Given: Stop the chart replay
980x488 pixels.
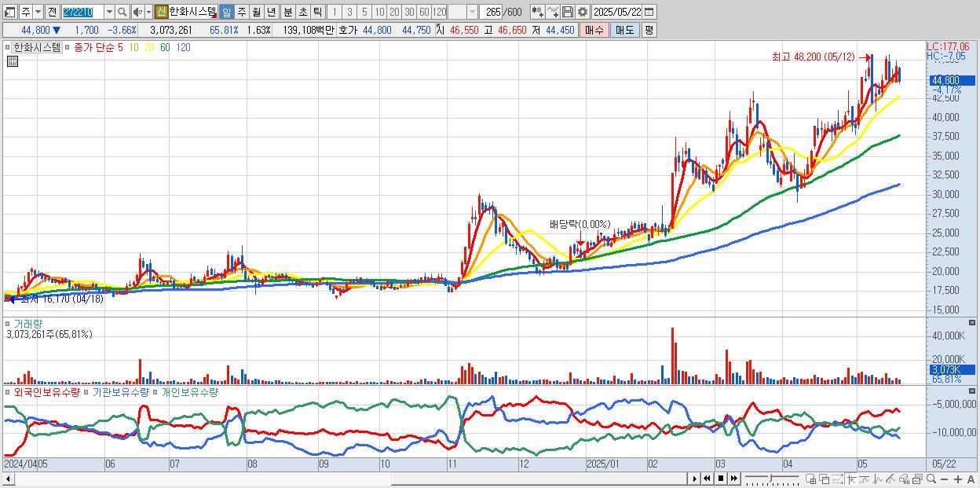Looking at the screenshot, I should [x=720, y=479].
